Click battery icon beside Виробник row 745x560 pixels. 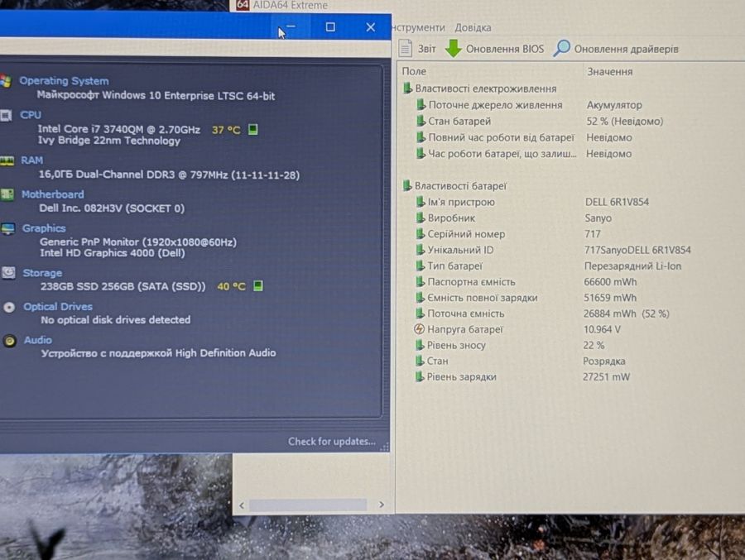pos(420,218)
